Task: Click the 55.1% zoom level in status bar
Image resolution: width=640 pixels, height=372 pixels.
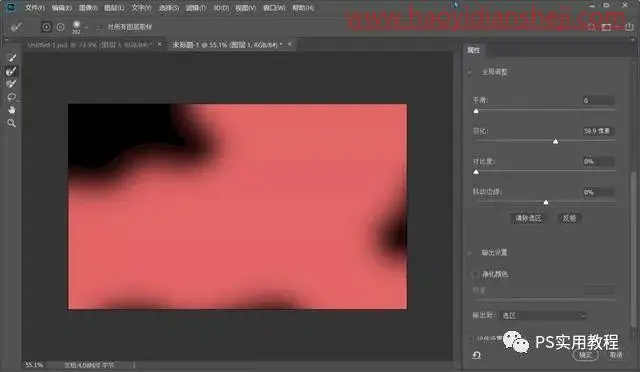Action: click(34, 365)
